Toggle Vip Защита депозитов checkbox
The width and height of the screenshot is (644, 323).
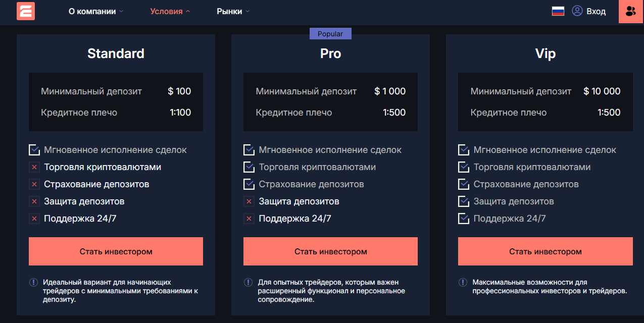464,201
